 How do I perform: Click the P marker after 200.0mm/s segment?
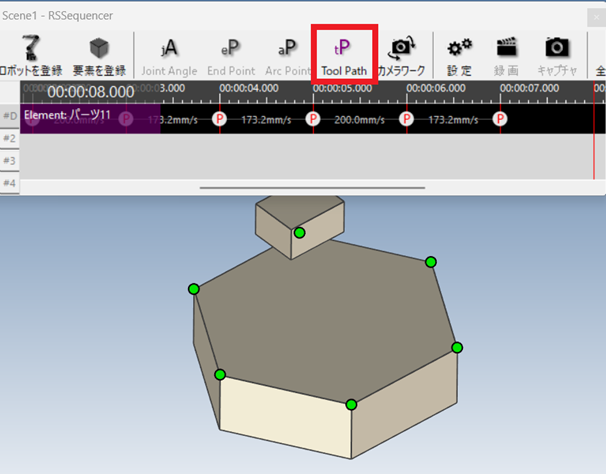(x=406, y=119)
